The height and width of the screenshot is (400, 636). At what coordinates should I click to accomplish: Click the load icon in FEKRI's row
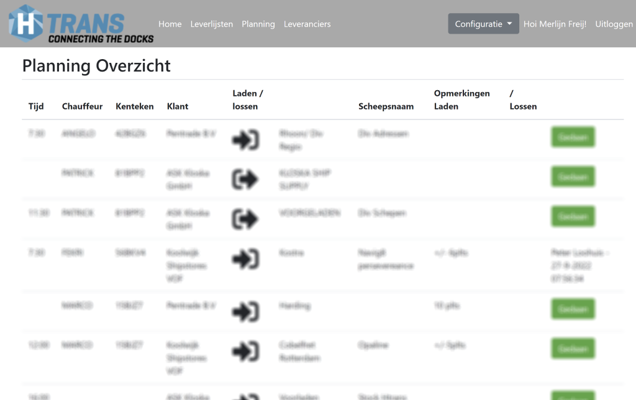(245, 260)
